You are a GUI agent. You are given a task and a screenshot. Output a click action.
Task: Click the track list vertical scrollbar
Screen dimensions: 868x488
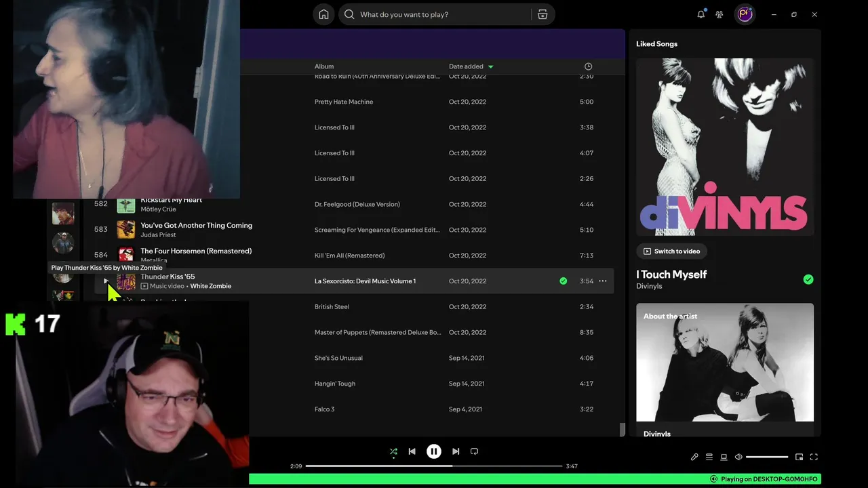pyautogui.click(x=622, y=430)
